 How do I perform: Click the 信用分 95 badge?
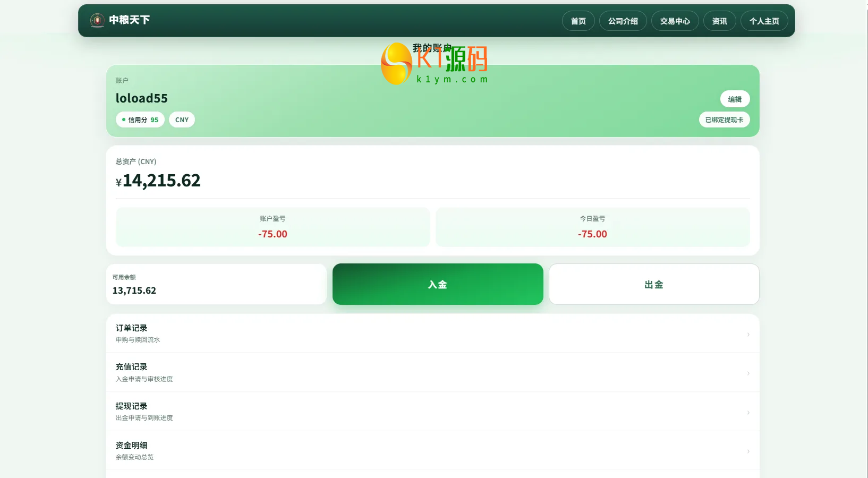[140, 119]
